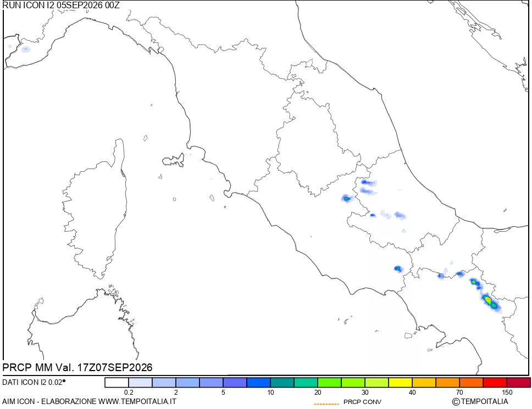The height and width of the screenshot is (409, 532).
Task: Click the yellow-green heavy rain core in Campania
Action: click(488, 300)
